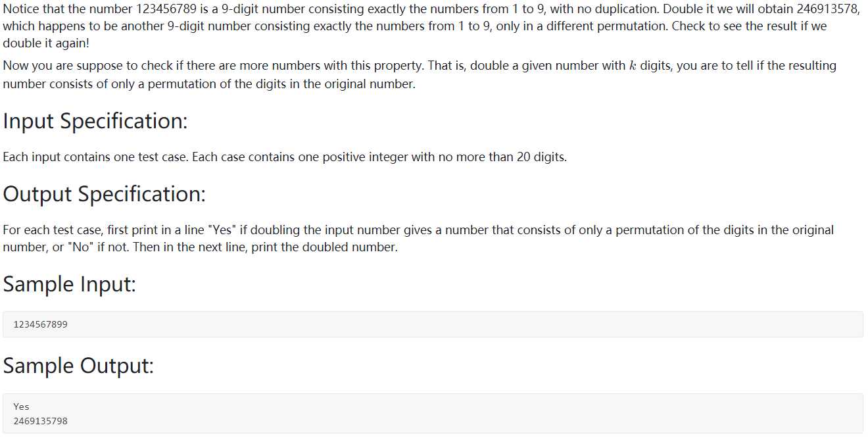This screenshot has width=868, height=444.
Task: Click the empty area inside the sample input code box
Action: coord(460,324)
